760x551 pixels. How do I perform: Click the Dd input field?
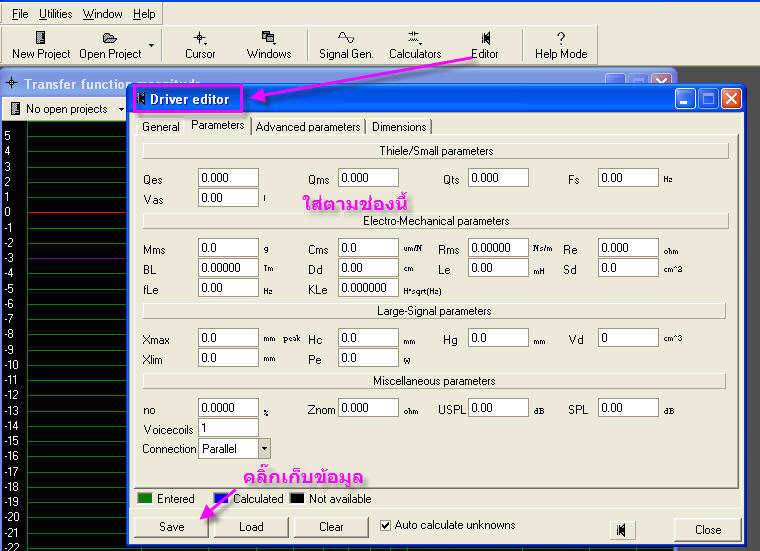(368, 268)
